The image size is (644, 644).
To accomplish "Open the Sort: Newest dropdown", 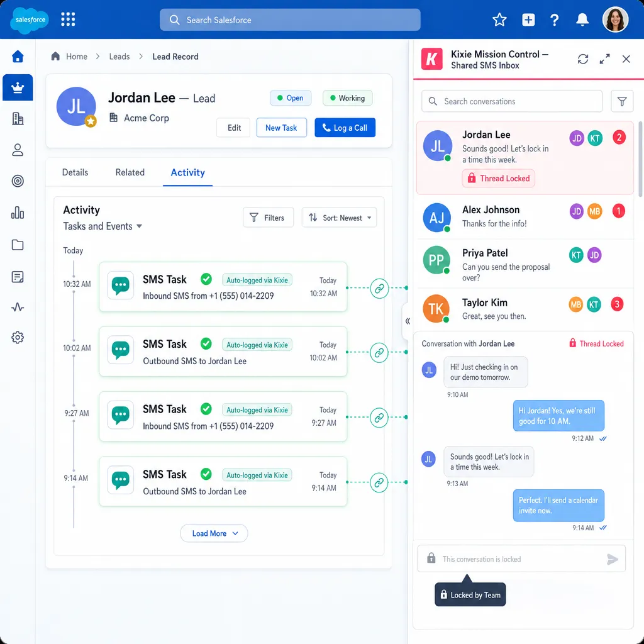I will coord(339,218).
